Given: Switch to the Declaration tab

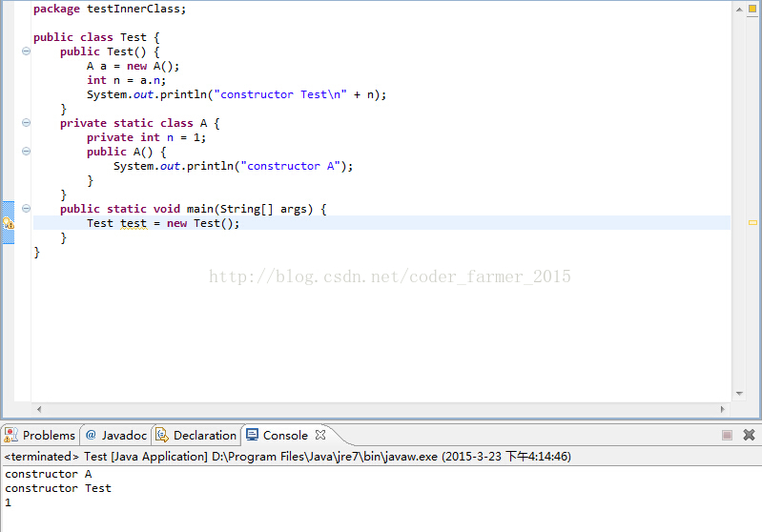Looking at the screenshot, I should pyautogui.click(x=196, y=435).
